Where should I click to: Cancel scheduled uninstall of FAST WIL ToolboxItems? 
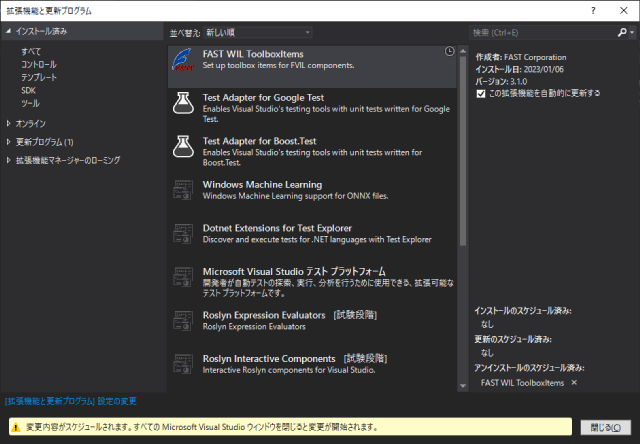[574, 382]
